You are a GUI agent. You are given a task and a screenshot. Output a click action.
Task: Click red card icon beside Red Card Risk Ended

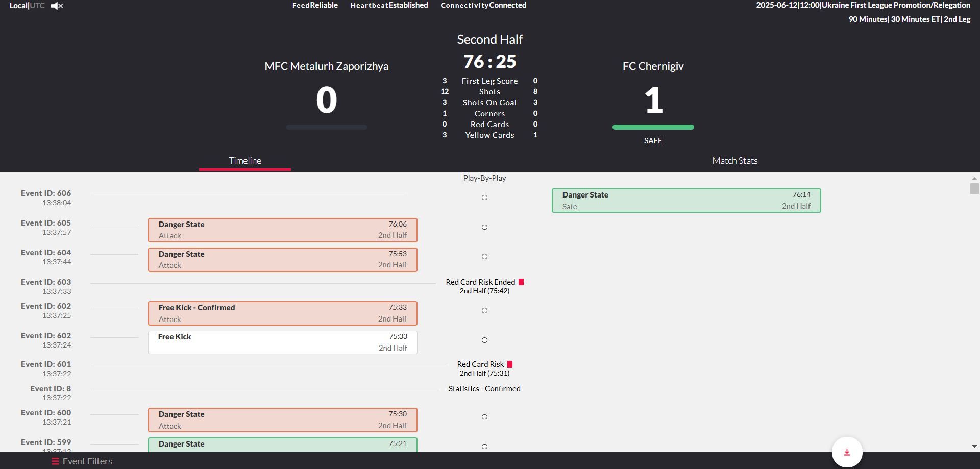click(x=521, y=282)
